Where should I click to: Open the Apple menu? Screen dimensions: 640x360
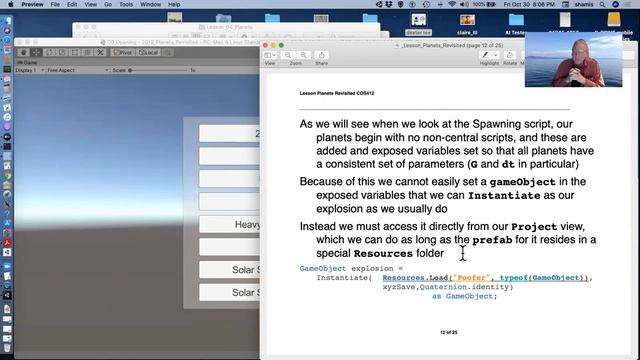(11, 4)
